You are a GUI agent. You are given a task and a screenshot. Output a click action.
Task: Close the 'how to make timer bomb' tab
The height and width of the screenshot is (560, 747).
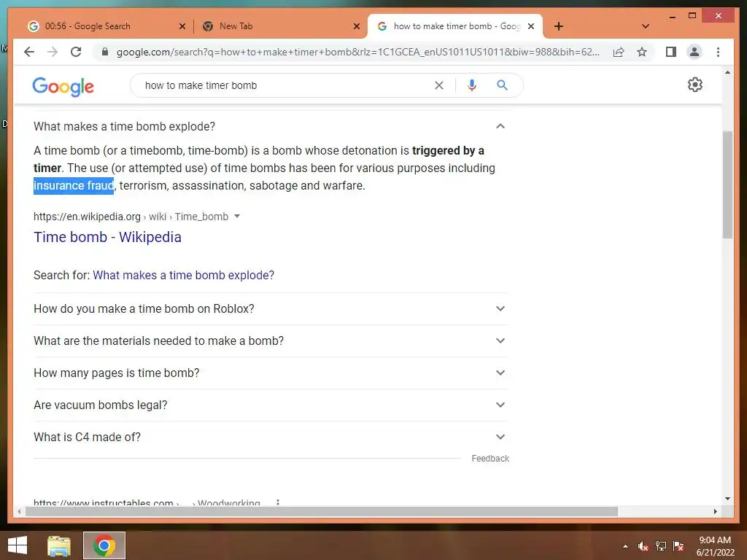(x=531, y=26)
